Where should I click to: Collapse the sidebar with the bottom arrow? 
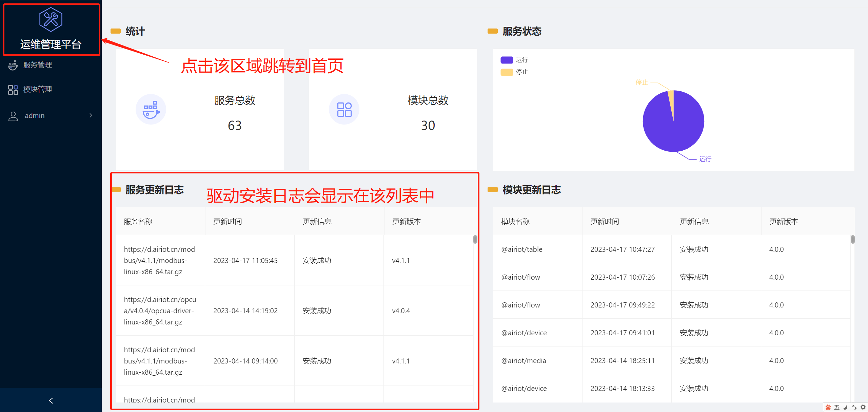pos(51,400)
